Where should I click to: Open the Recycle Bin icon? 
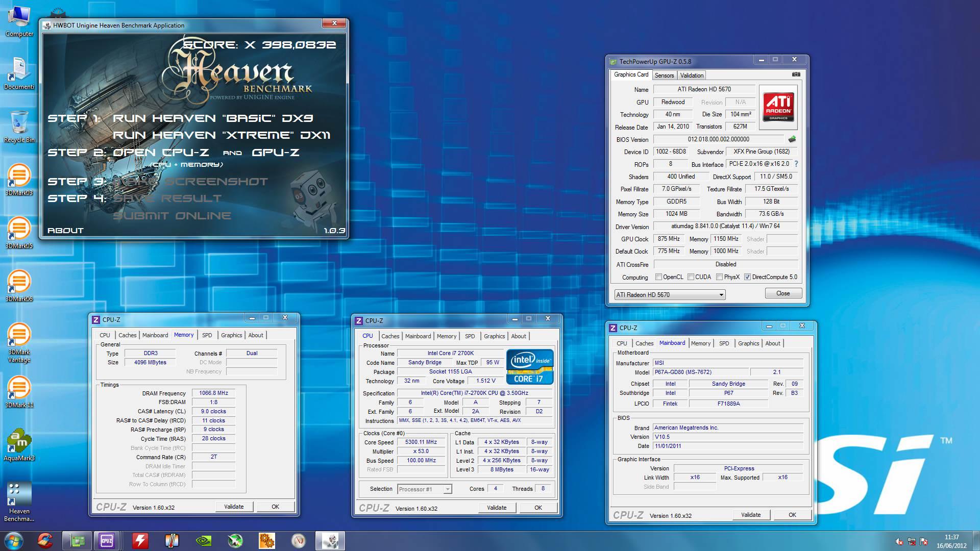click(19, 127)
